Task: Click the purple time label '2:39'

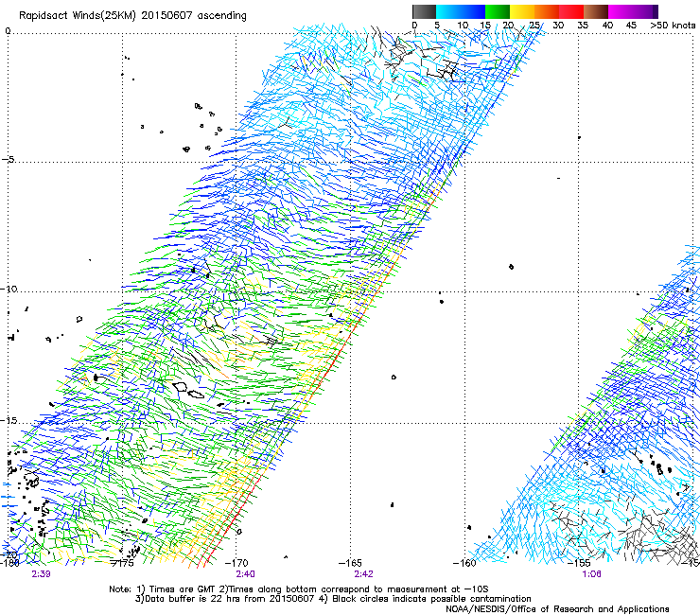Action: (x=41, y=573)
